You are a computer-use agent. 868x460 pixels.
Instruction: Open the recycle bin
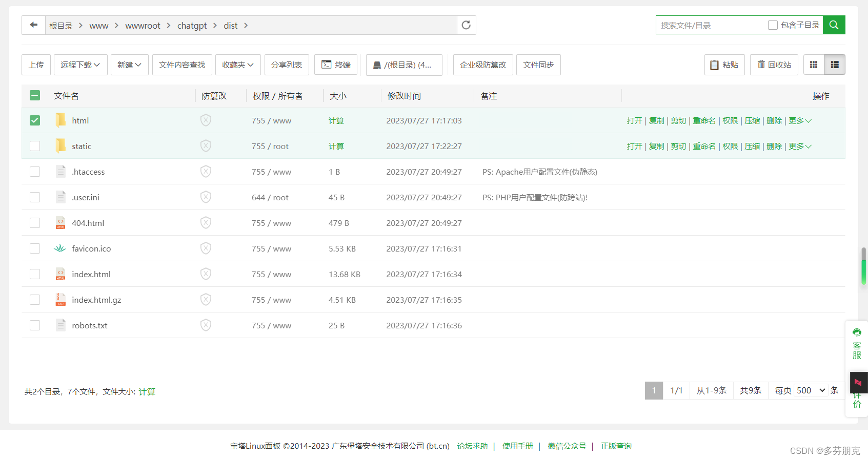point(774,65)
